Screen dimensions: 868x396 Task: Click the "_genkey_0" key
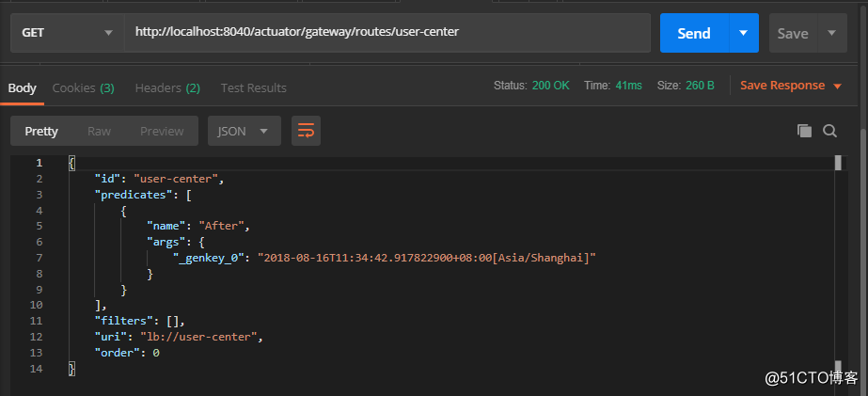(x=209, y=258)
